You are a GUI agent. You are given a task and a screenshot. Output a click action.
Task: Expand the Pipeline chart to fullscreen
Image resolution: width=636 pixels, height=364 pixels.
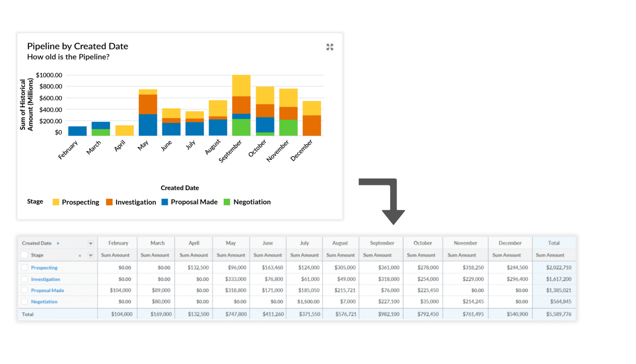click(330, 47)
